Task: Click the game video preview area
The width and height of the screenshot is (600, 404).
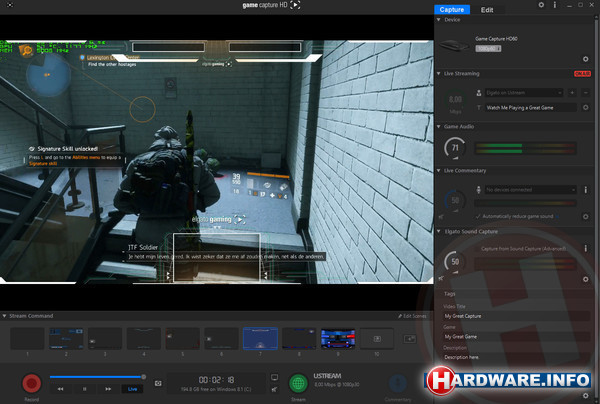Action: tap(217, 162)
